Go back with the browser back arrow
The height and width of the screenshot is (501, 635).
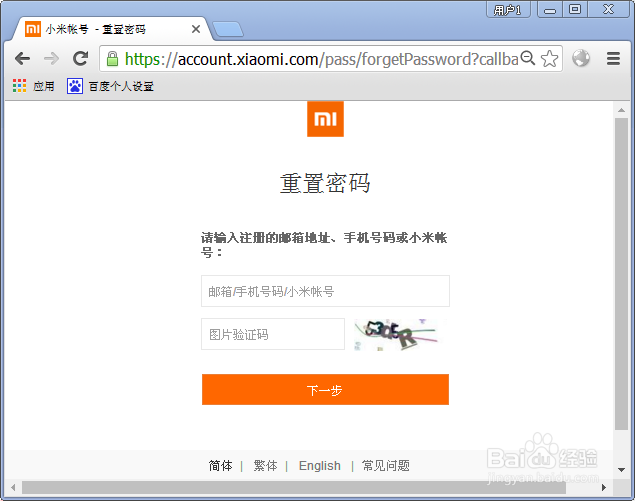[22, 59]
